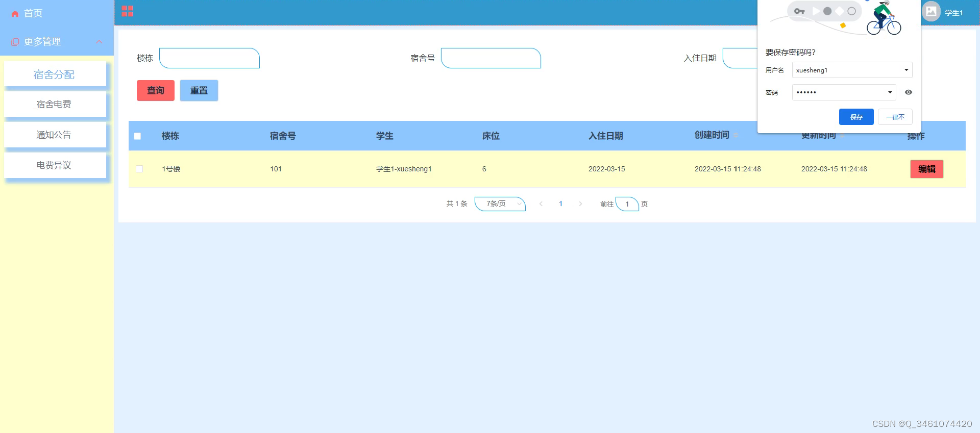Click the 楼栋 column header

point(170,136)
